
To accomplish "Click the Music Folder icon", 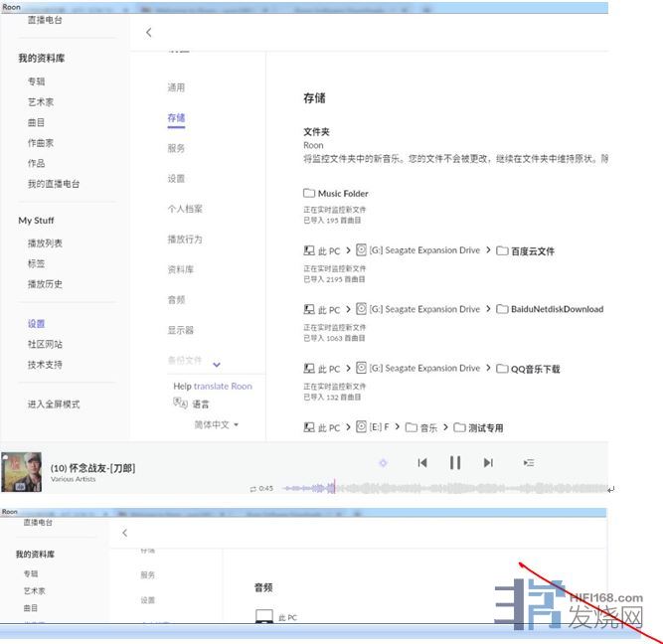I will 309,194.
